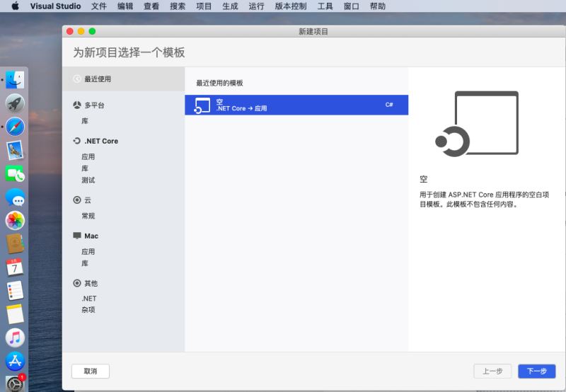The height and width of the screenshot is (392, 566).
Task: Select the 空 .NET Core template row
Action: pos(296,105)
